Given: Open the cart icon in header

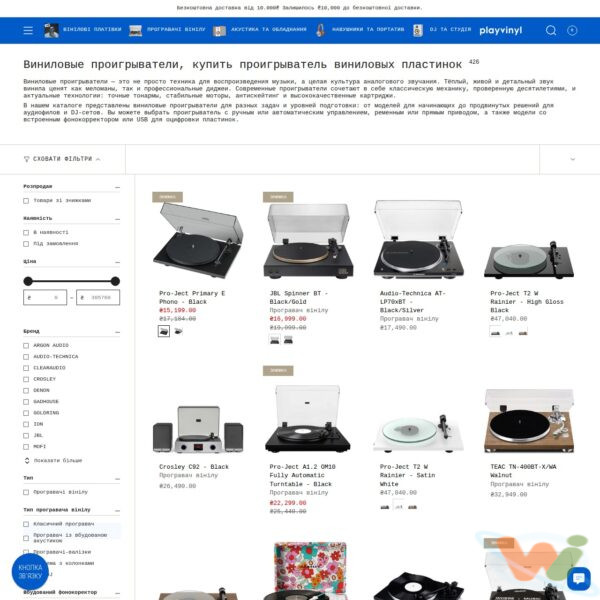Looking at the screenshot, I should (x=572, y=30).
